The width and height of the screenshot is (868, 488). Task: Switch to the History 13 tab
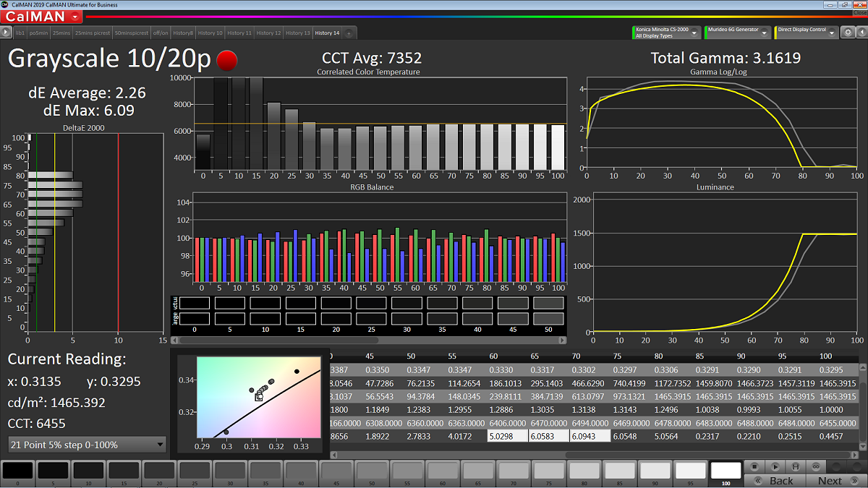(x=298, y=33)
